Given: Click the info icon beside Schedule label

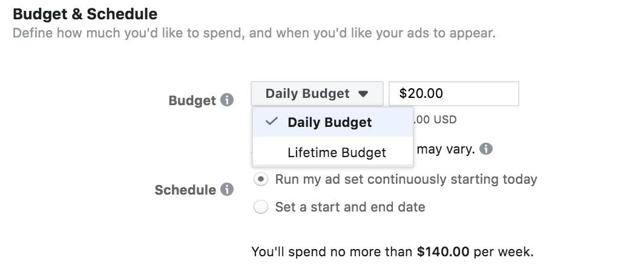Looking at the screenshot, I should tap(227, 190).
